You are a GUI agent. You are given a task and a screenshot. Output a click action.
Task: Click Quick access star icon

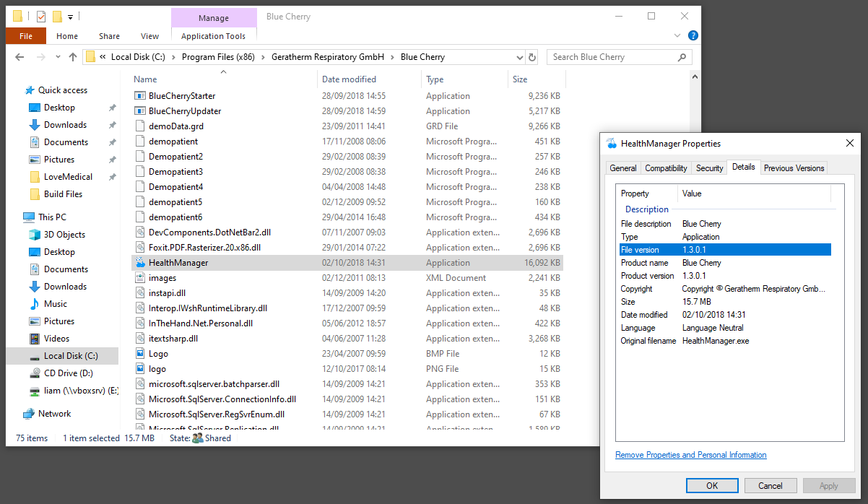(x=30, y=90)
